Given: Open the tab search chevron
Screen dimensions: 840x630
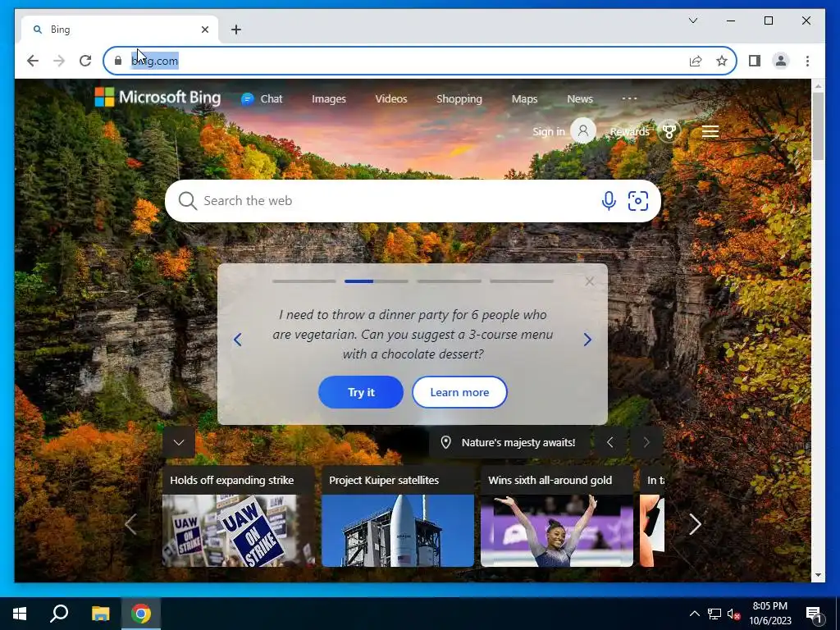Looking at the screenshot, I should tap(692, 21).
